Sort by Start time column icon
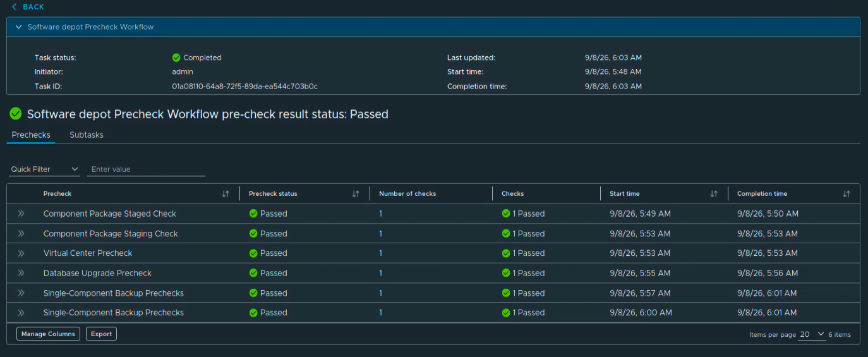Screen dimensions: 868x357 tap(714, 194)
